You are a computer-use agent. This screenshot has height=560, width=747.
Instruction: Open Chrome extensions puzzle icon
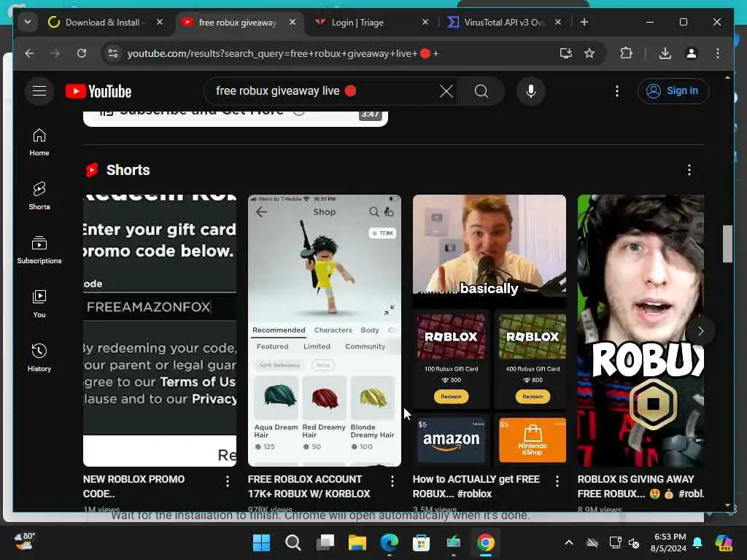[x=626, y=53]
